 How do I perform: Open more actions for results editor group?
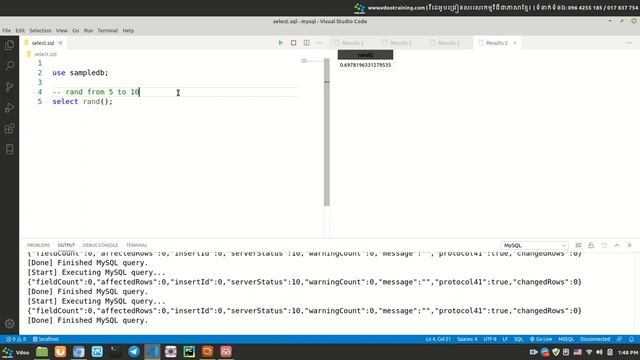tap(629, 43)
